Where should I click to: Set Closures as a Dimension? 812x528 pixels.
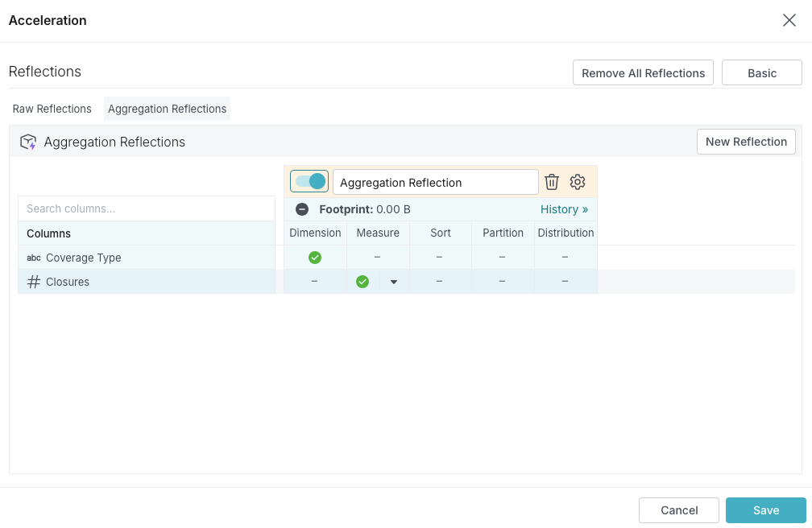pyautogui.click(x=315, y=282)
